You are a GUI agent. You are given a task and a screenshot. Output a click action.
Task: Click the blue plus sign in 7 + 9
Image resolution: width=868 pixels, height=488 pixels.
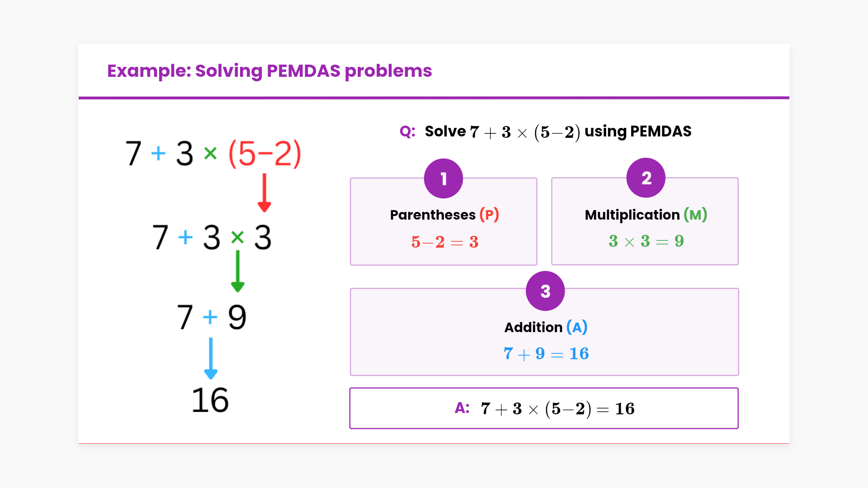pos(210,317)
